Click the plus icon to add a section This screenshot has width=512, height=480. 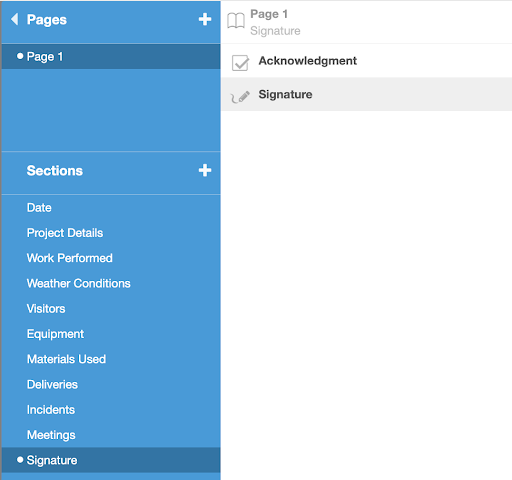[205, 170]
